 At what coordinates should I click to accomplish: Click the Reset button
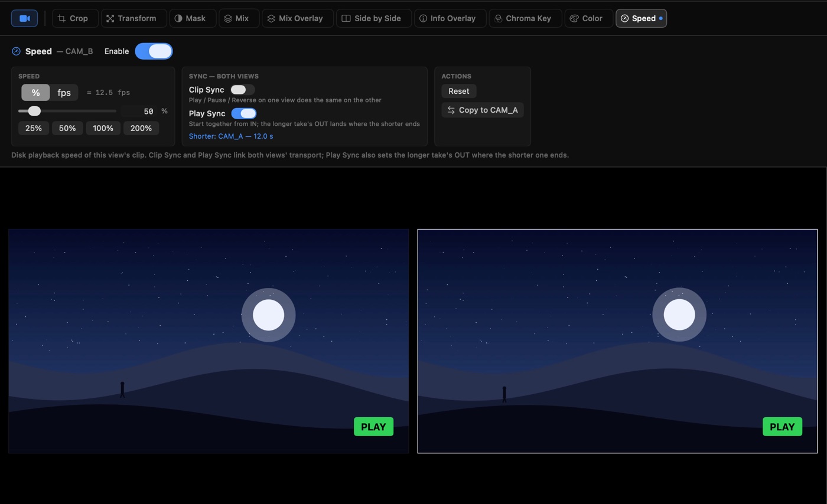[458, 91]
